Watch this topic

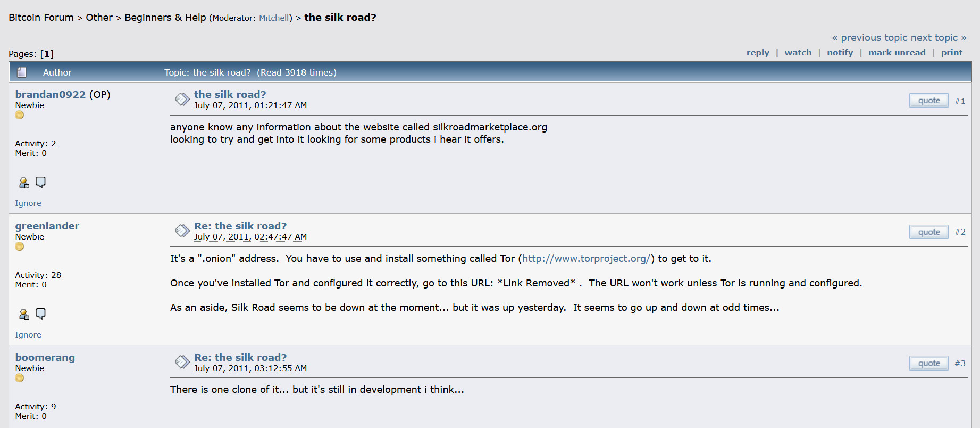tap(798, 52)
